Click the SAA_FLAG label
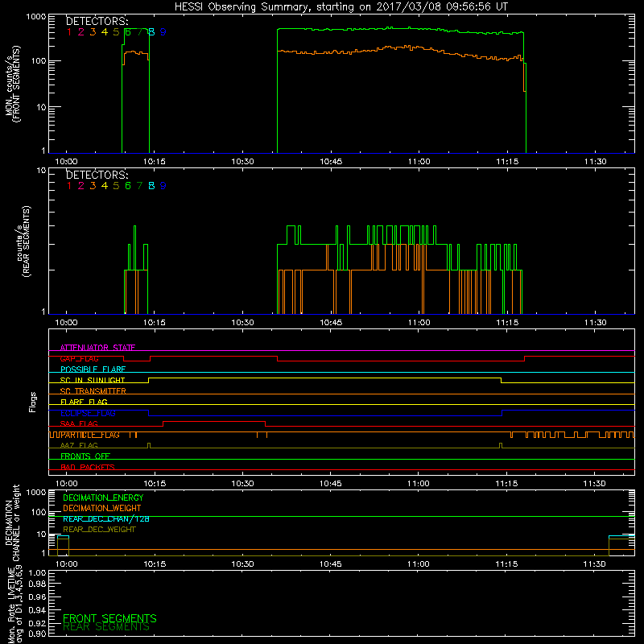644x644 pixels. click(79, 423)
